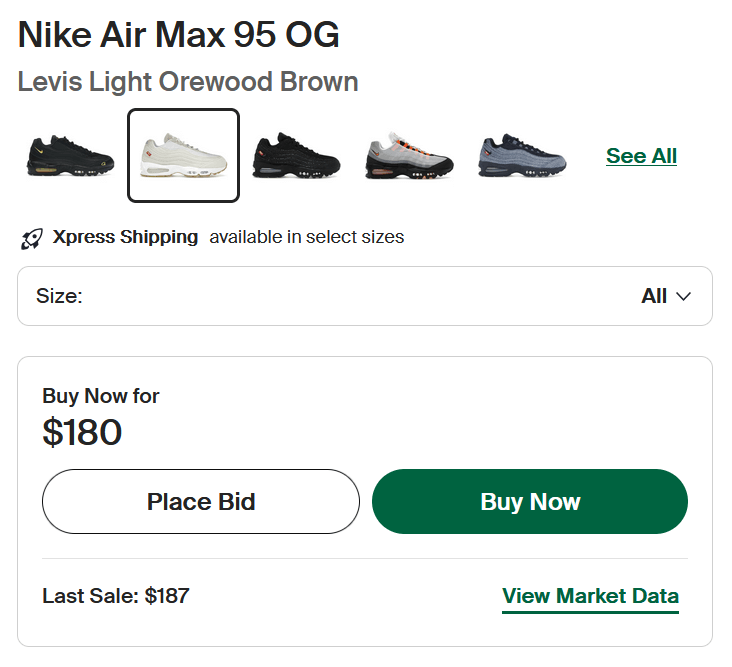This screenshot has height=667, width=732.
Task: Open the View Market Data link
Action: point(590,597)
